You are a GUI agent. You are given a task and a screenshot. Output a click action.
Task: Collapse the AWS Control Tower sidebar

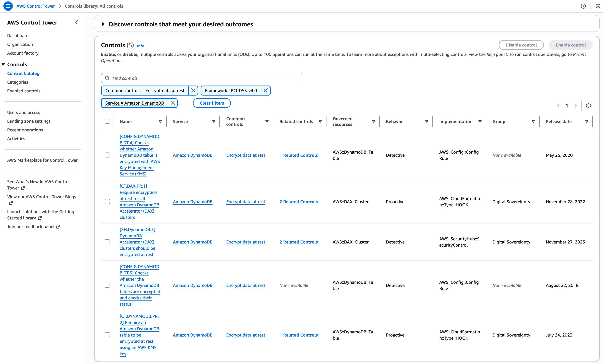point(77,22)
